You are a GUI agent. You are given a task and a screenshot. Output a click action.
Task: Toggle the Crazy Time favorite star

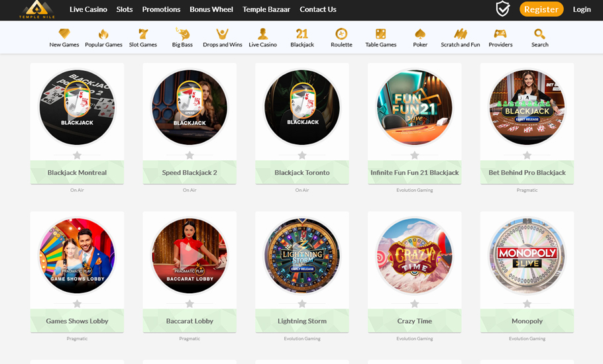(x=415, y=304)
